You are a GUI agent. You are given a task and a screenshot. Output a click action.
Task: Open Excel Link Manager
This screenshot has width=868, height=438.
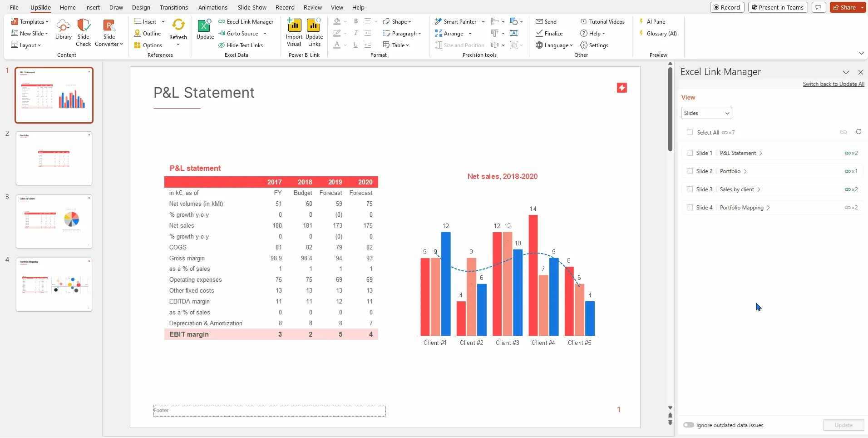tap(246, 22)
